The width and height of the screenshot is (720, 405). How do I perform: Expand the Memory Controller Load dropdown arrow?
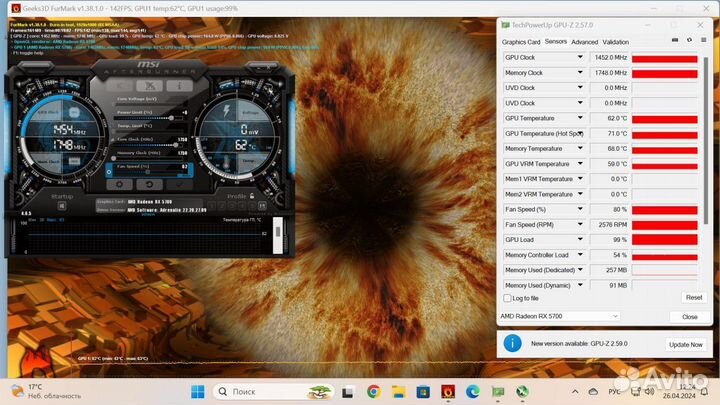(x=580, y=254)
